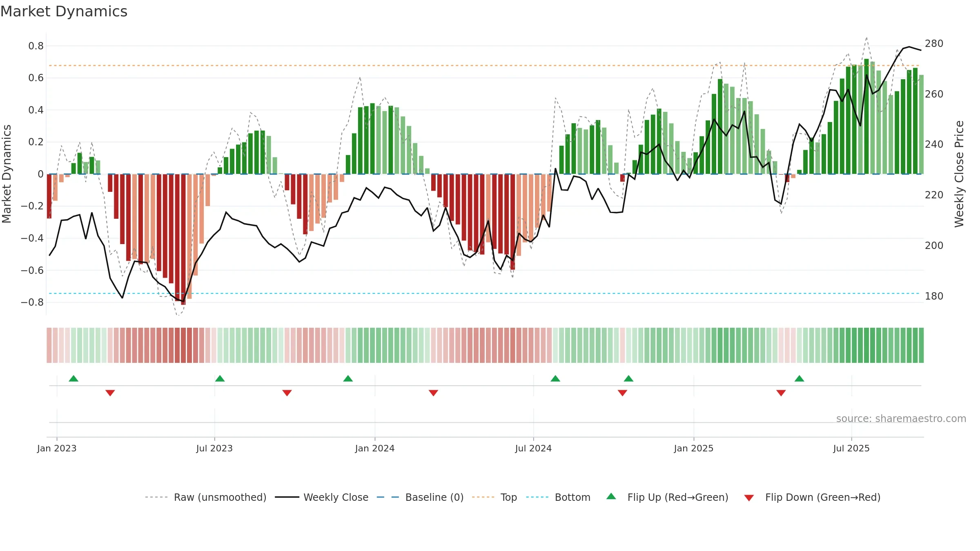
Task: Click the Jan 2023 x-axis label
Action: [57, 448]
